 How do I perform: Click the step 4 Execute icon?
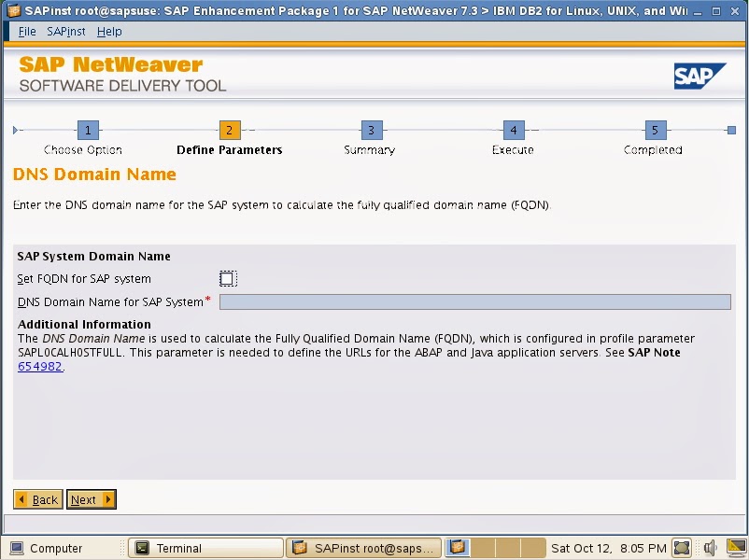point(512,131)
